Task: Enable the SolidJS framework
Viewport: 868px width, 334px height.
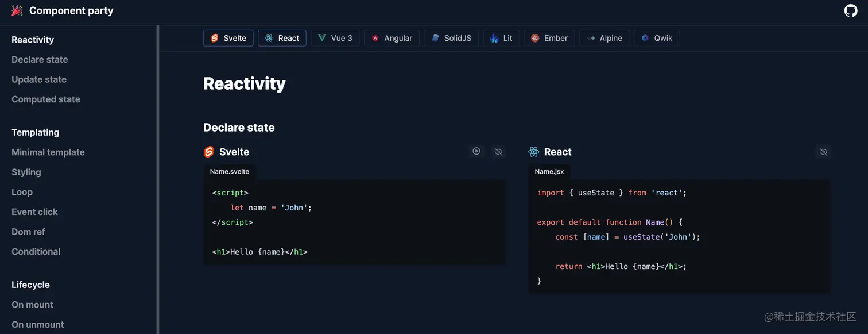Action: click(x=451, y=38)
